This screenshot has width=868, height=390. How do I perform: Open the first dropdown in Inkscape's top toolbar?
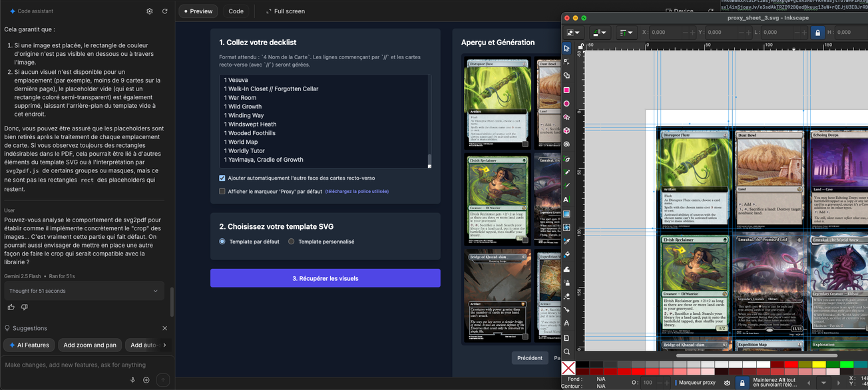click(x=572, y=32)
